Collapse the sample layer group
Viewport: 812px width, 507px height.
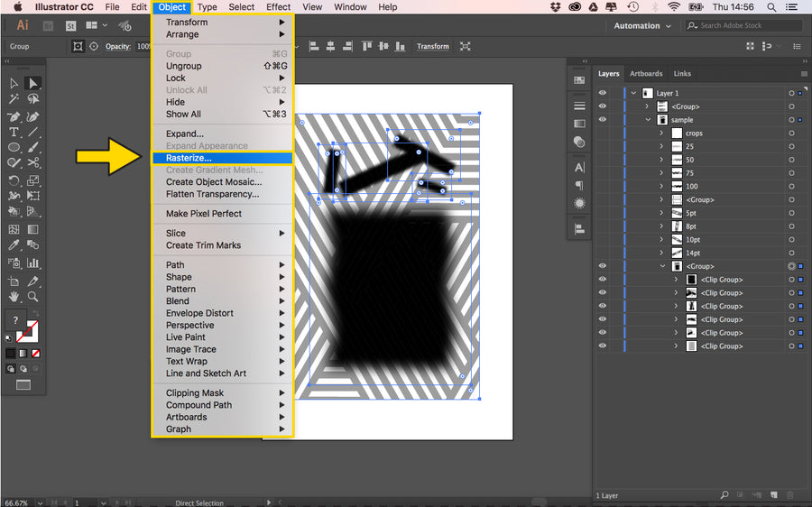pos(648,120)
